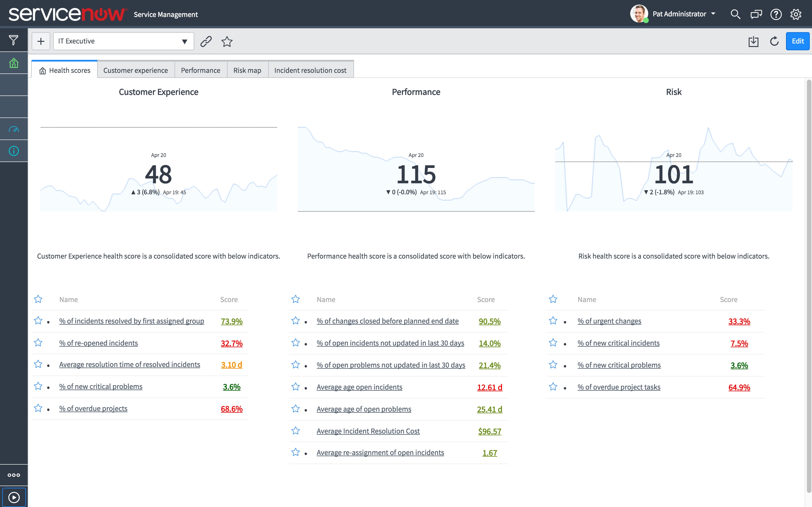The image size is (812, 507).
Task: Open the IT Executive dashboard dropdown
Action: [x=185, y=41]
